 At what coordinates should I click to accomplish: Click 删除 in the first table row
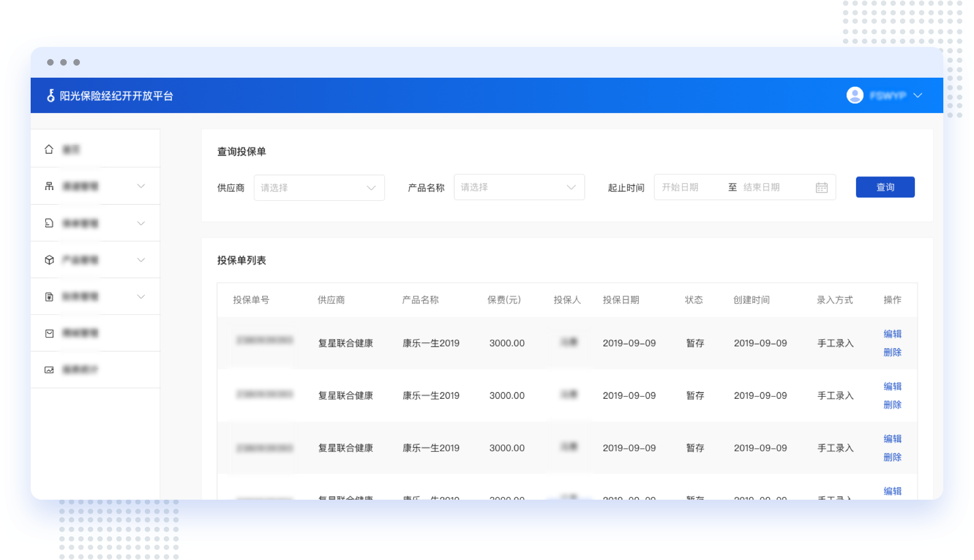click(893, 352)
